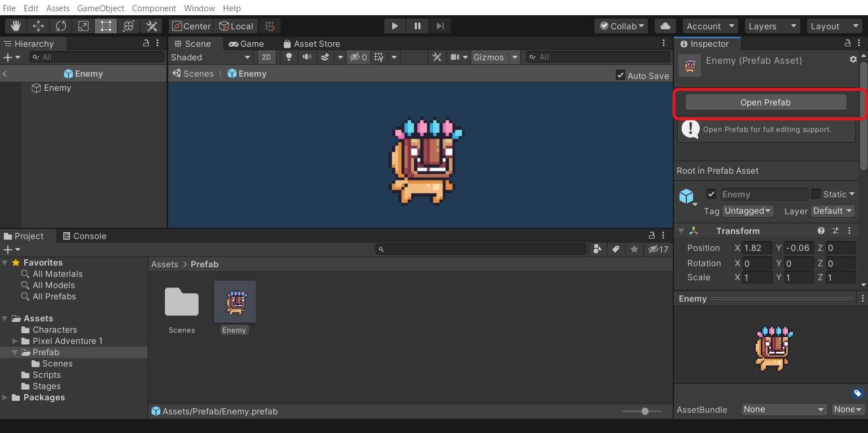This screenshot has width=868, height=433.
Task: Select the Hand tool
Action: click(16, 26)
